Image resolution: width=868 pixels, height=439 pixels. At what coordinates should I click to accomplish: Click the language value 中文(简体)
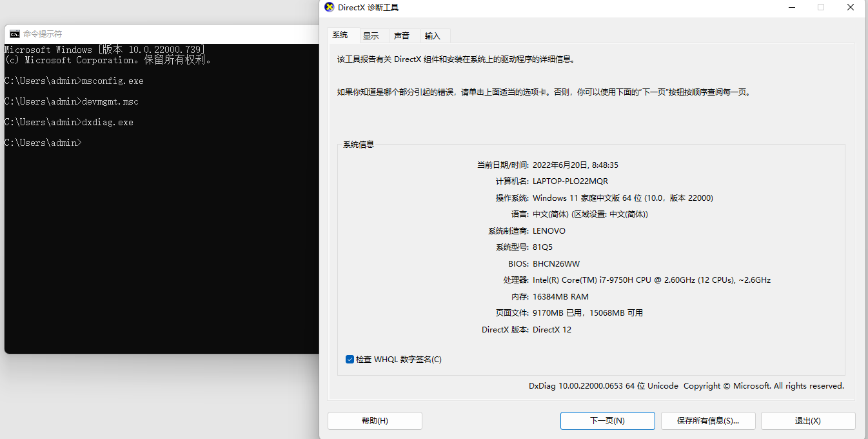[x=590, y=214]
